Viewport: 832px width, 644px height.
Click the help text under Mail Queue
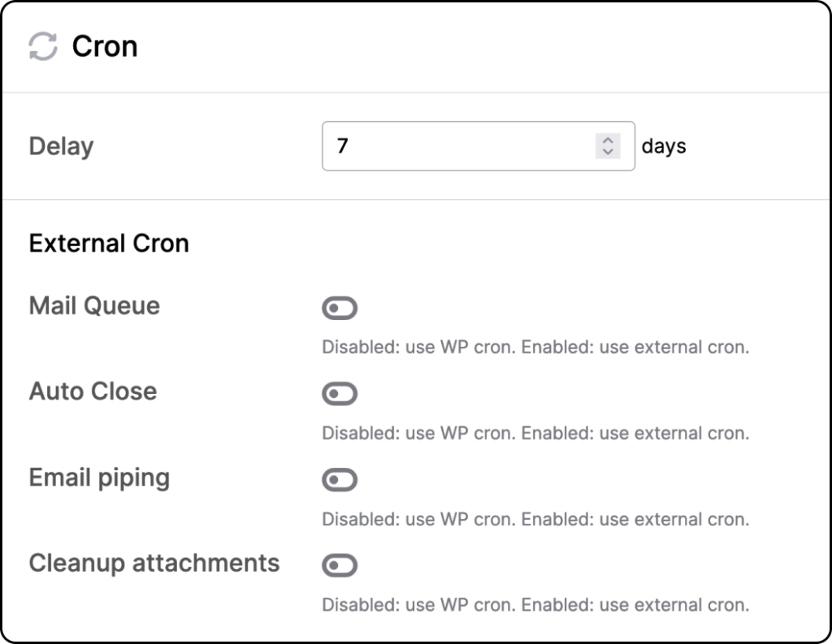pos(535,347)
